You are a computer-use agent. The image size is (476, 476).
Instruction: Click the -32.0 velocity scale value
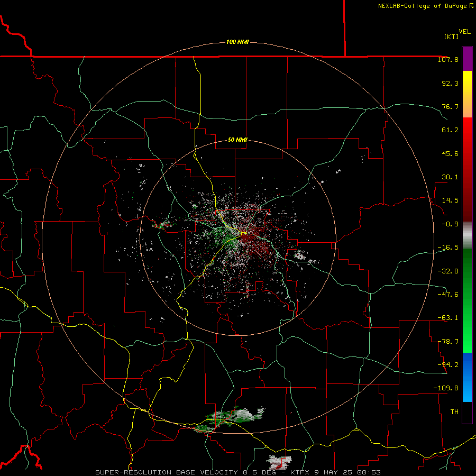[448, 271]
